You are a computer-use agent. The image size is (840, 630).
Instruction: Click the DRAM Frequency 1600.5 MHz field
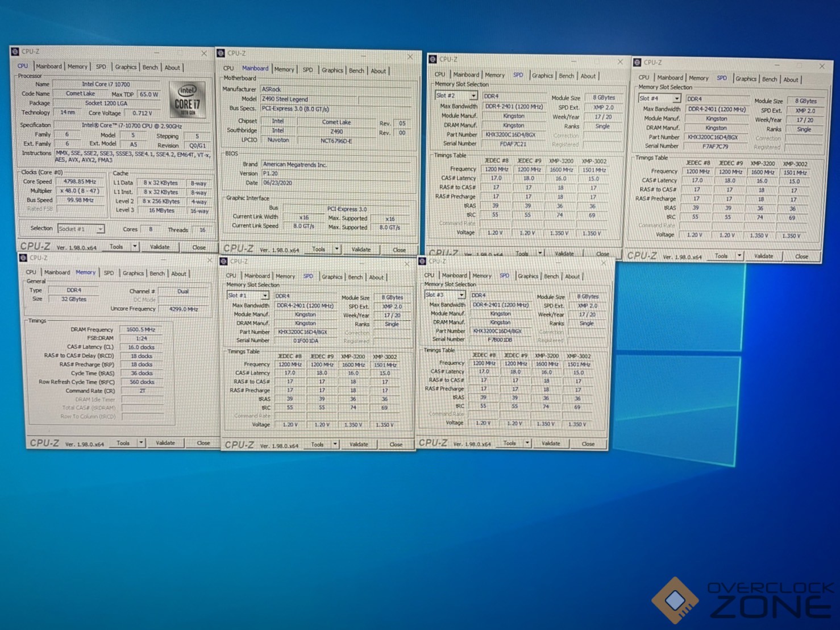(x=140, y=329)
